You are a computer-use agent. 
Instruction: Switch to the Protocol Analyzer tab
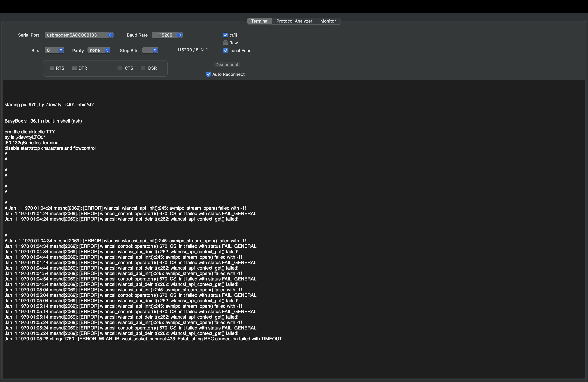point(294,21)
